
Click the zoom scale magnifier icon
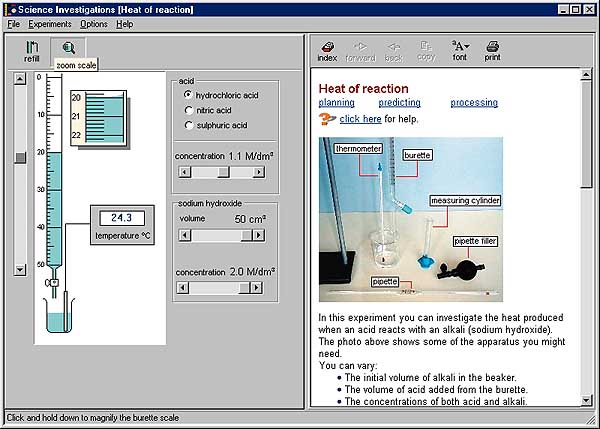tap(68, 48)
